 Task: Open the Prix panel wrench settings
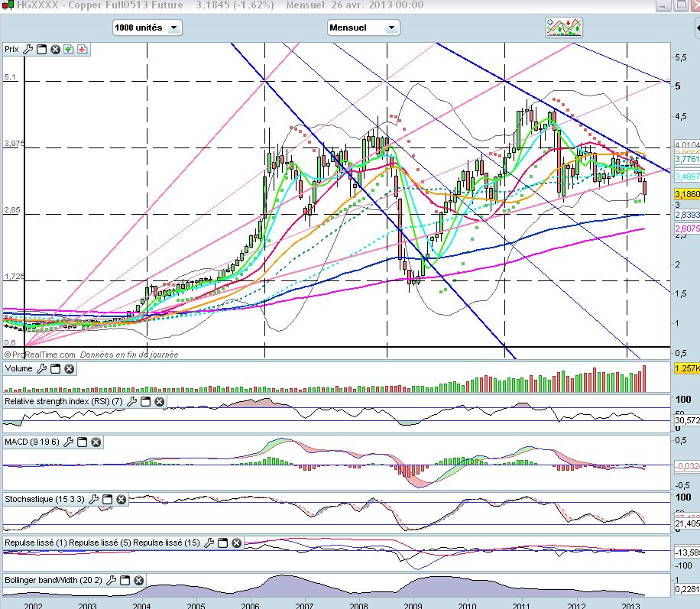28,49
